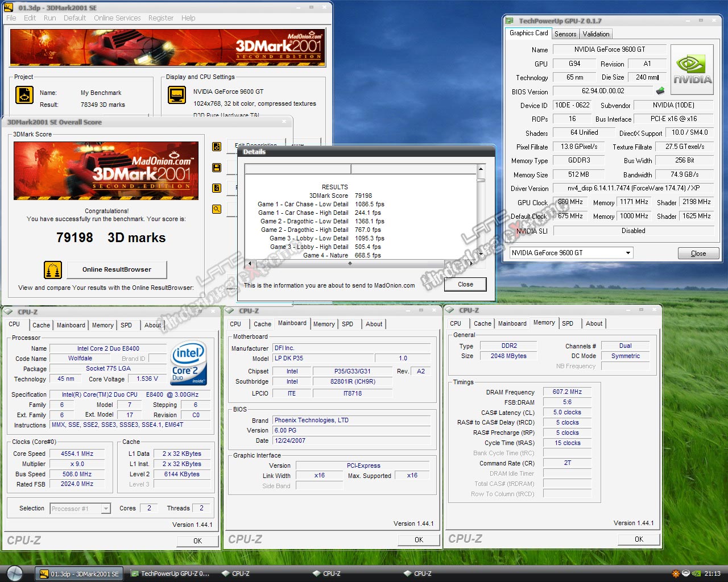Open CPU tab in CPU-Z mainboard window

(235, 324)
